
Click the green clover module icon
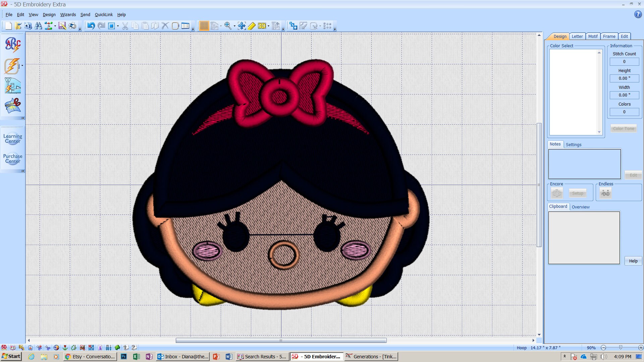pos(117,348)
